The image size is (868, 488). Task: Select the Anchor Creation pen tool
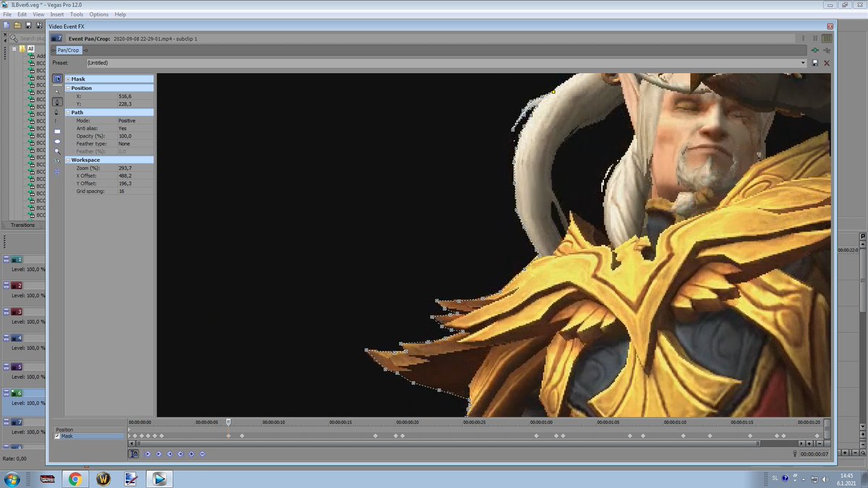(x=57, y=101)
